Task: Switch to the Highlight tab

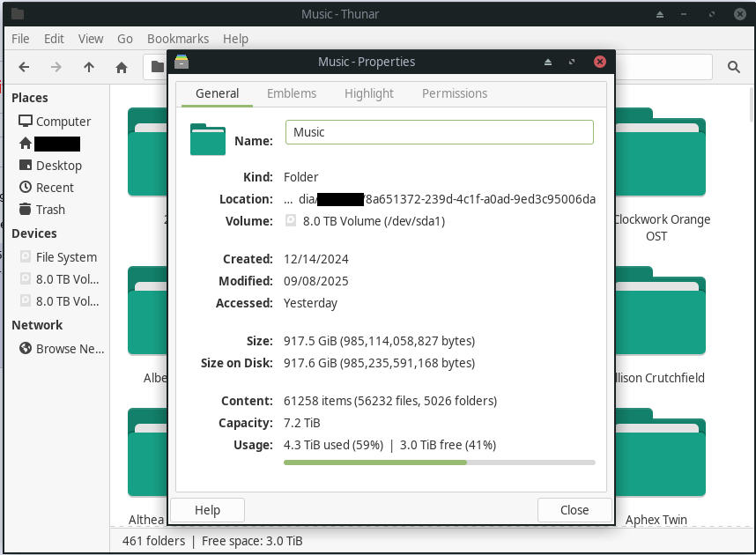Action: 369,93
